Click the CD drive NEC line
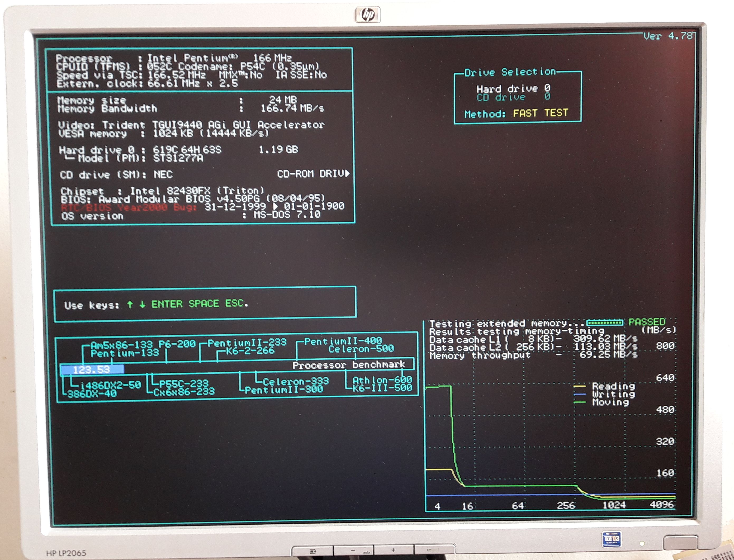Image resolution: width=734 pixels, height=560 pixels. point(116,175)
